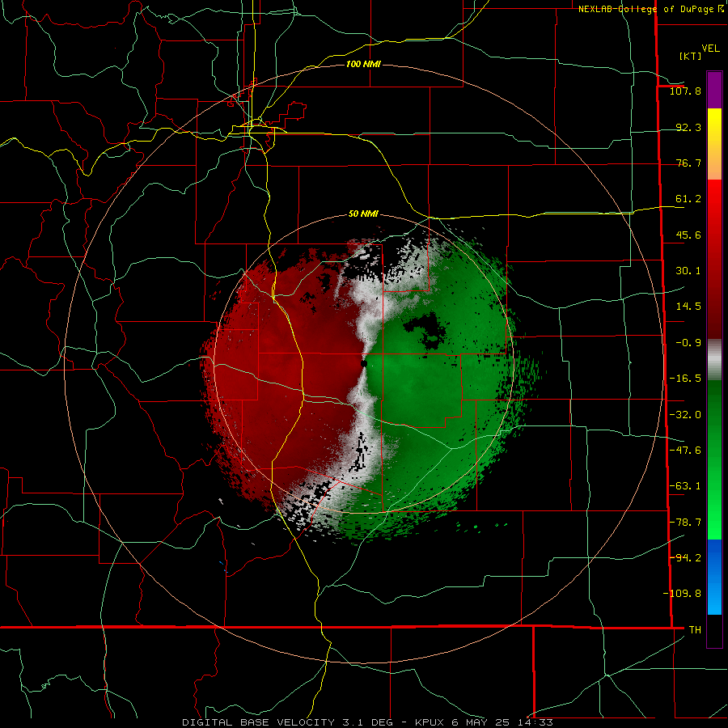Click the 76.7 legend value
This screenshot has width=728, height=728.
688,163
